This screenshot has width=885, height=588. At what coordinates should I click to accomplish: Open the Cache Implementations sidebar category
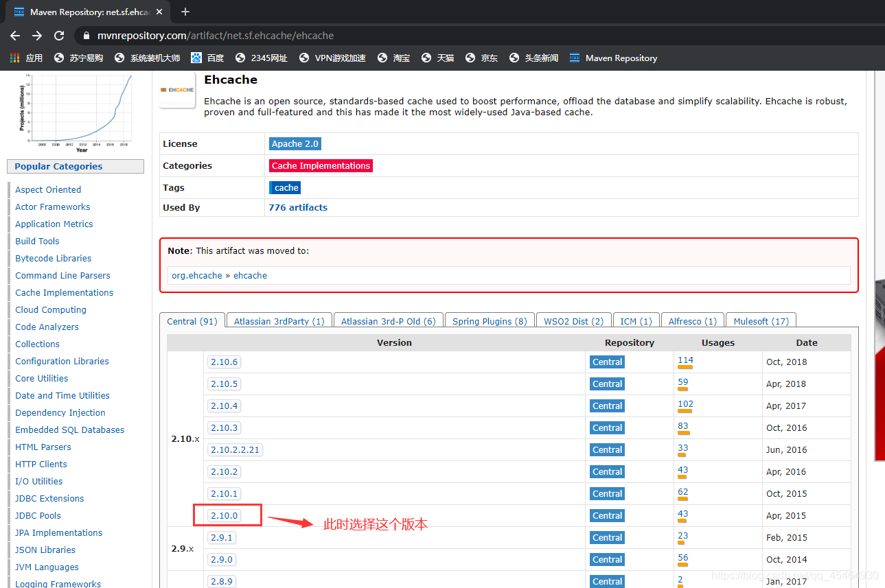click(65, 292)
